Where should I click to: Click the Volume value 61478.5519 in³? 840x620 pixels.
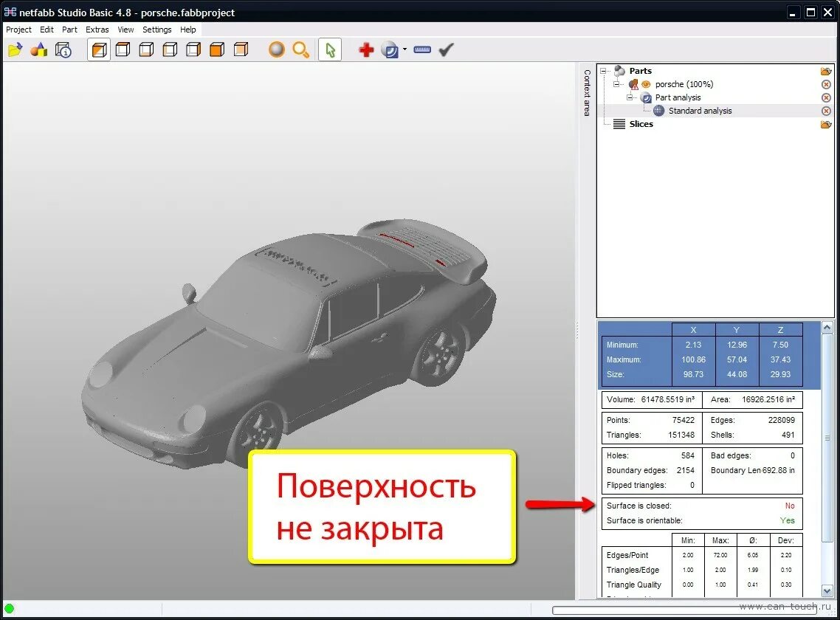click(667, 399)
